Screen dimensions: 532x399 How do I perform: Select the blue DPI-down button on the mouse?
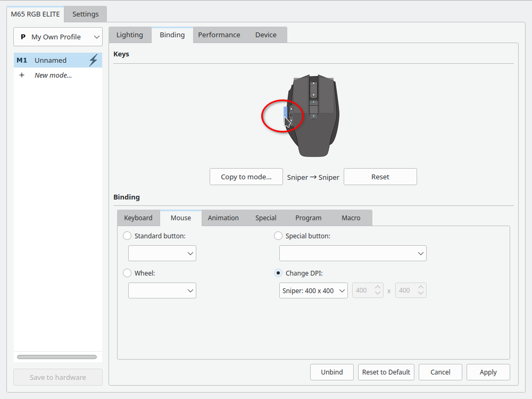click(313, 117)
